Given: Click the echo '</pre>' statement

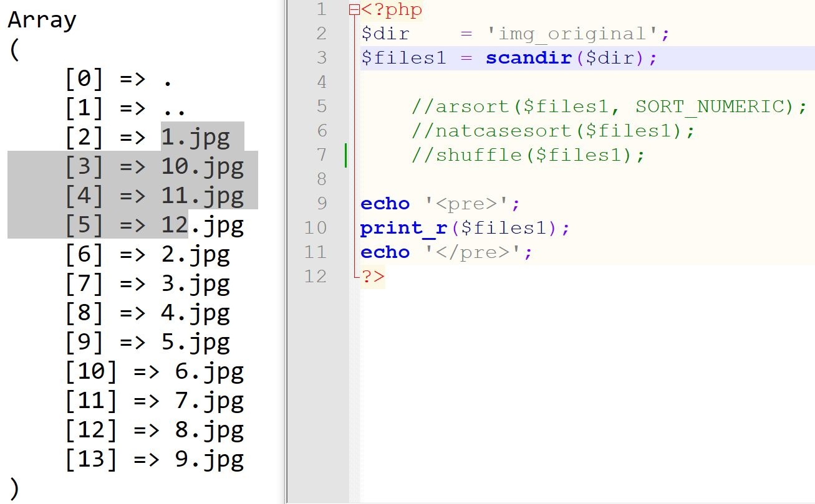Looking at the screenshot, I should tap(446, 252).
